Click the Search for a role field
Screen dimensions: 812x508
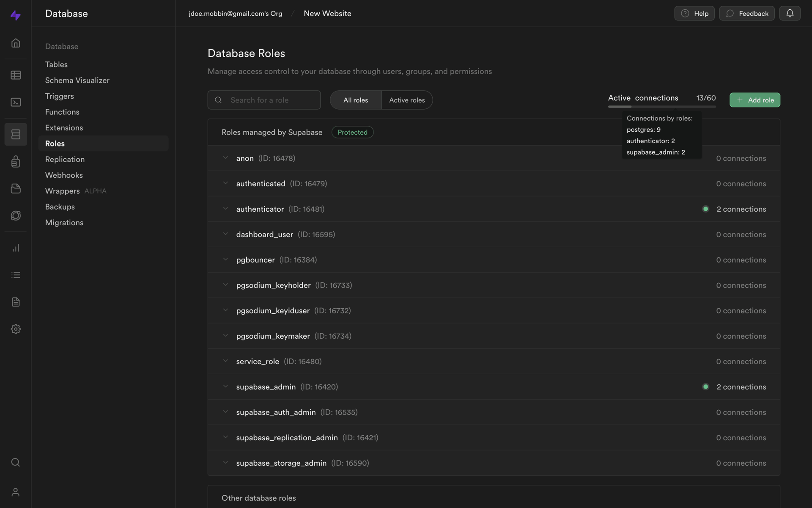(264, 100)
